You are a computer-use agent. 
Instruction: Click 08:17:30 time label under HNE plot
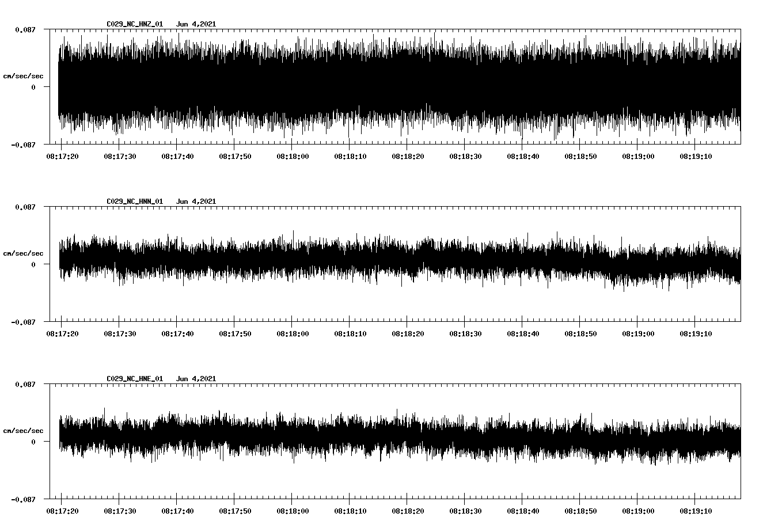[x=120, y=511]
